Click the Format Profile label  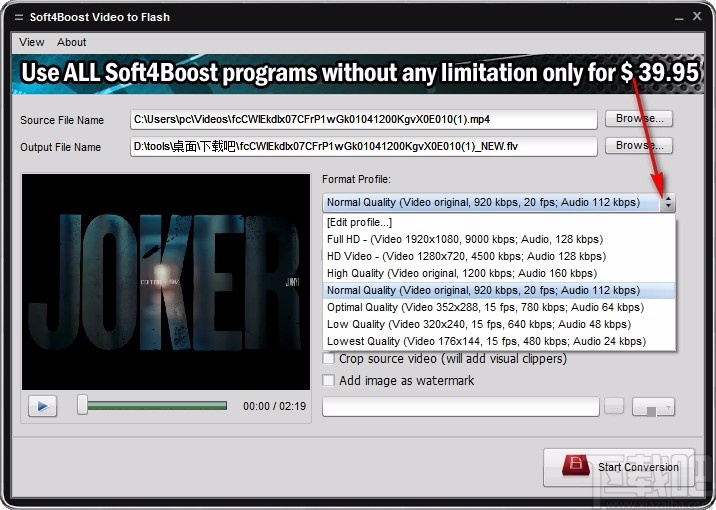(x=357, y=179)
